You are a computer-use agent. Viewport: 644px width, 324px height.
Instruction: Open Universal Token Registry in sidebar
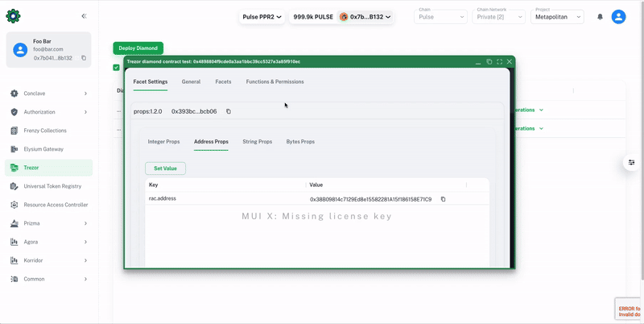click(x=52, y=186)
